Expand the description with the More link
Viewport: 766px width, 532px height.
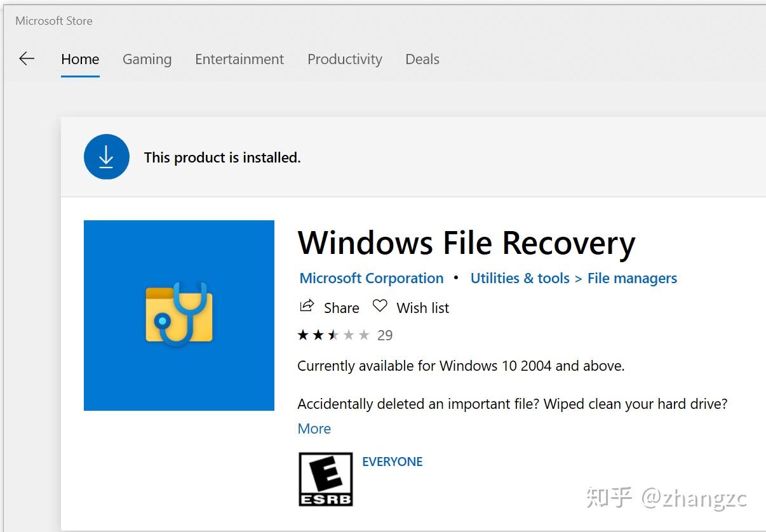point(314,429)
